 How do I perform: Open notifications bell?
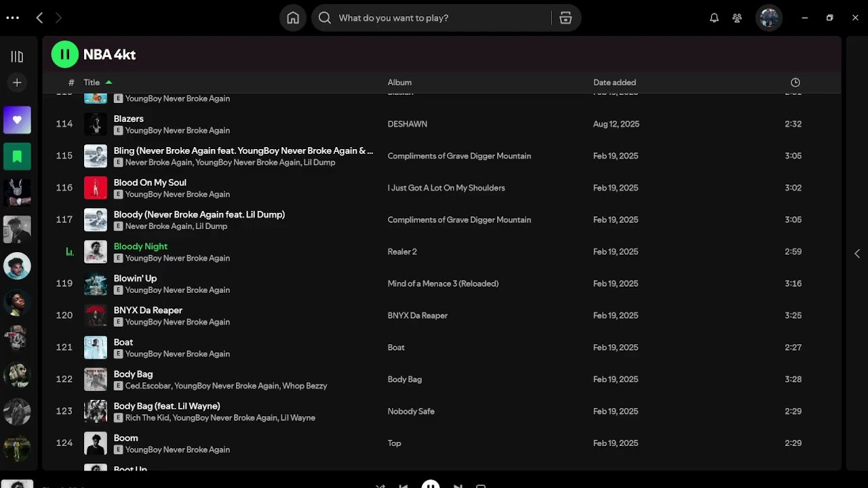click(714, 18)
